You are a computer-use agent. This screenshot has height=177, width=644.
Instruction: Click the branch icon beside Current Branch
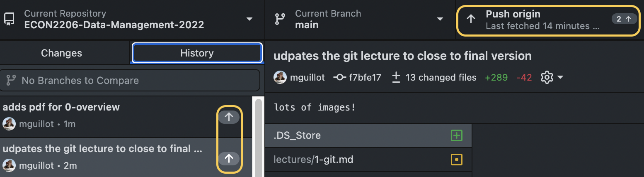280,19
